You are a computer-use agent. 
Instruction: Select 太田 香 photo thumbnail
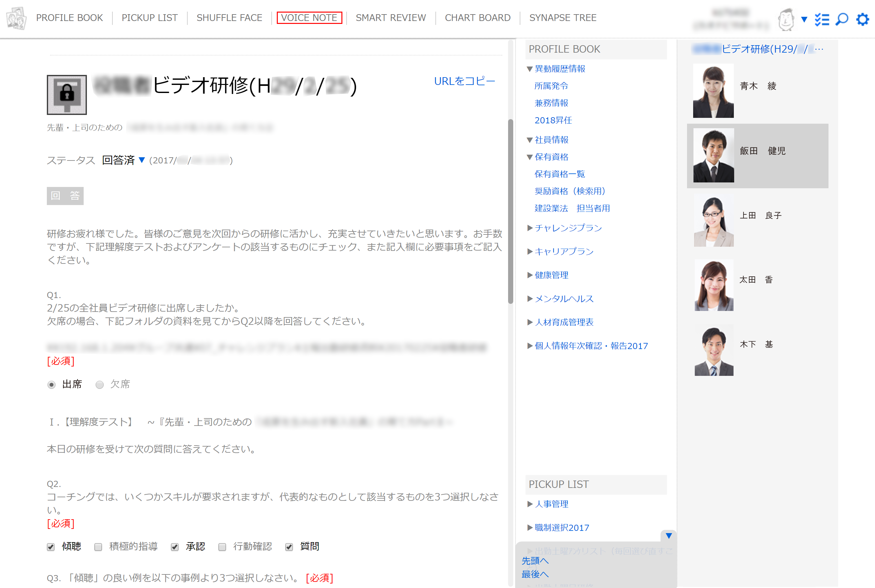coord(714,284)
